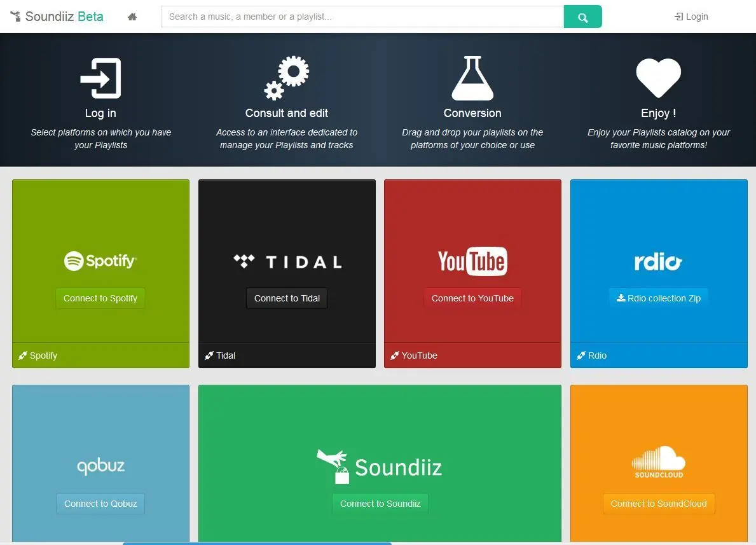Click the Spotify footer label
756x545 pixels.
pos(43,355)
